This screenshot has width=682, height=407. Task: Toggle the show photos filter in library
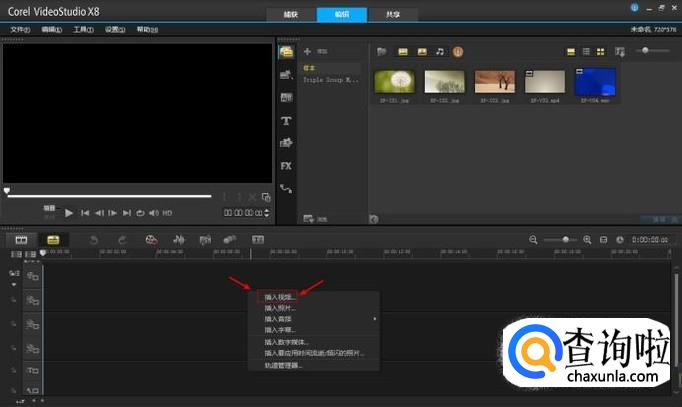pos(422,51)
